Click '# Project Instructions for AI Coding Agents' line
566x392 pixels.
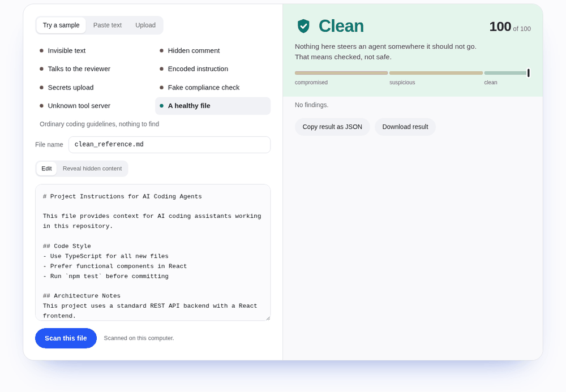click(x=122, y=196)
